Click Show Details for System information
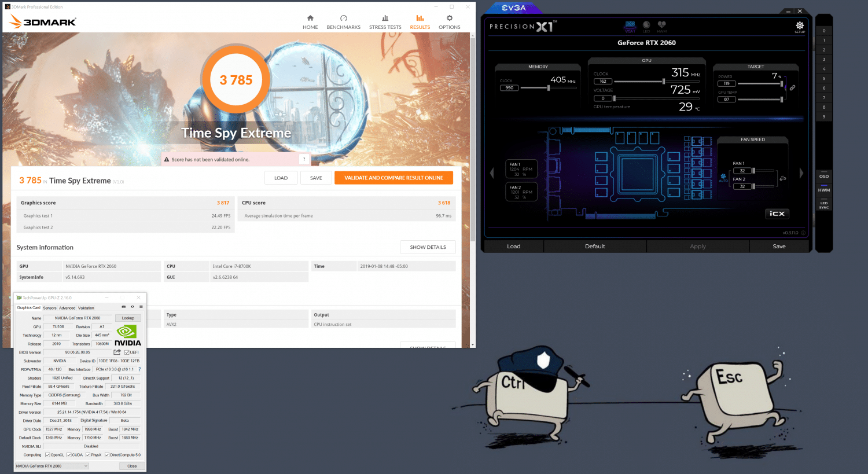Viewport: 868px width, 474px height. pos(428,247)
